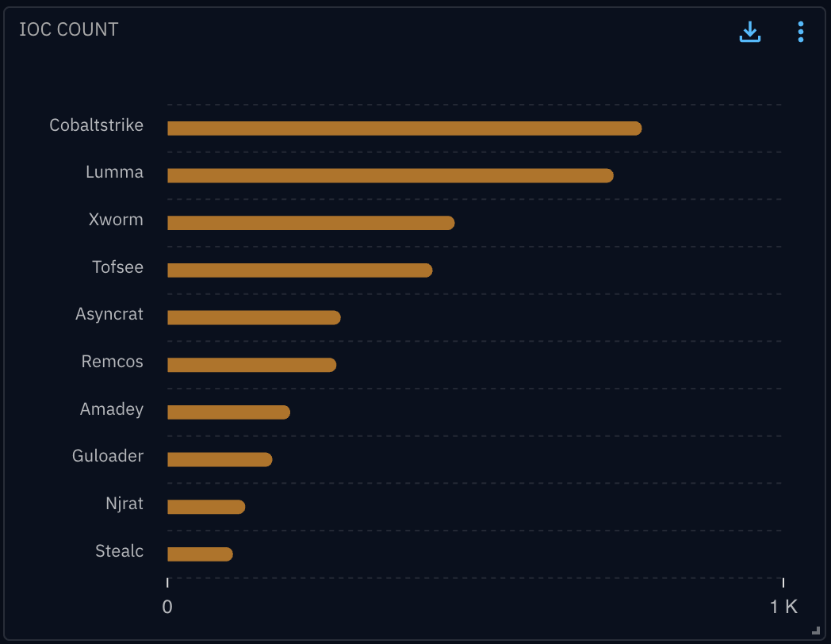
Task: Select the Cobaltstrike bar
Action: click(x=404, y=128)
